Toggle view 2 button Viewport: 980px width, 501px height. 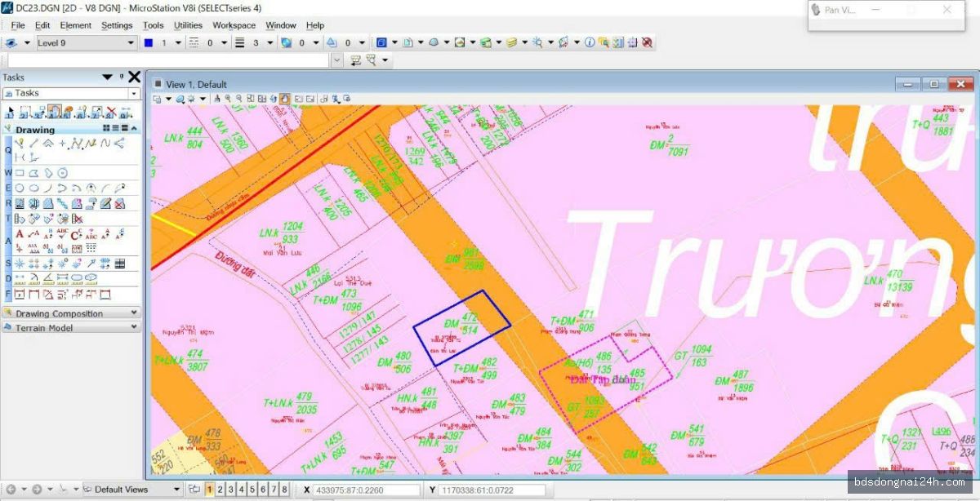tap(220, 490)
